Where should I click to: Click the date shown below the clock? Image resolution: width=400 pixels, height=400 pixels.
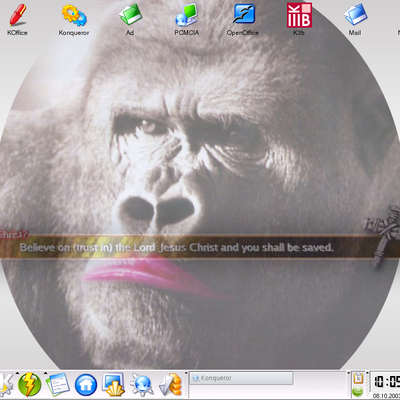pyautogui.click(x=387, y=396)
